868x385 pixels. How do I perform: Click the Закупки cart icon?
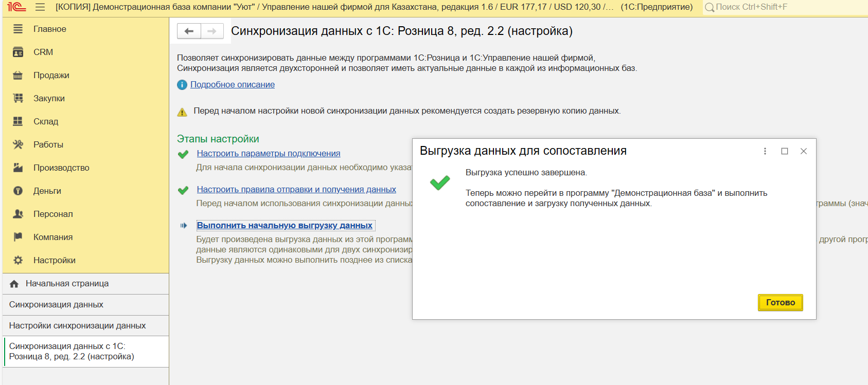[x=18, y=98]
